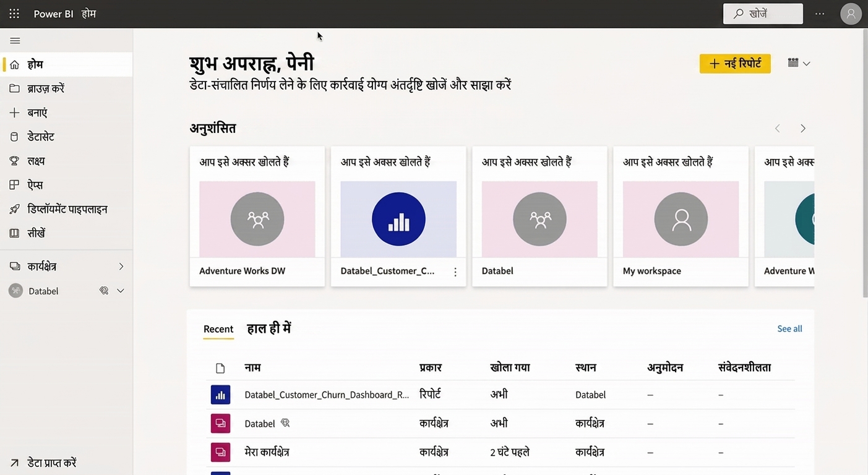
Task: Click the Power BI title in header
Action: (x=53, y=14)
